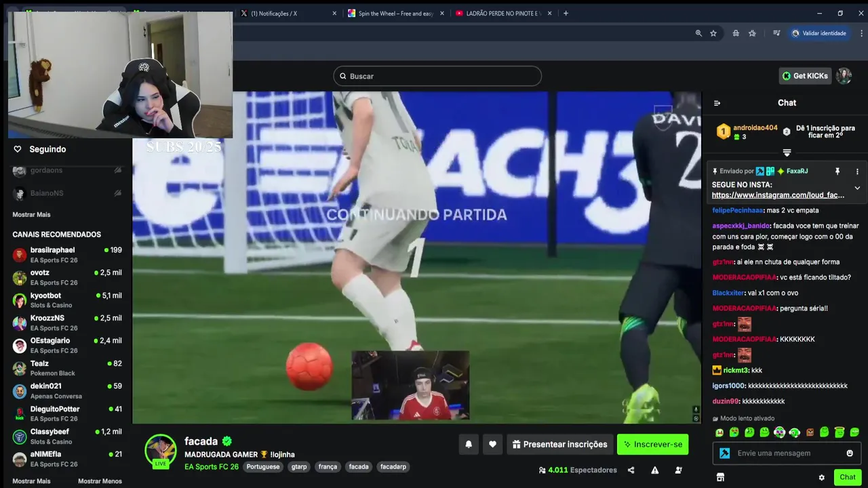
Task: Focus the Envie uma mensagem input
Action: (x=787, y=453)
